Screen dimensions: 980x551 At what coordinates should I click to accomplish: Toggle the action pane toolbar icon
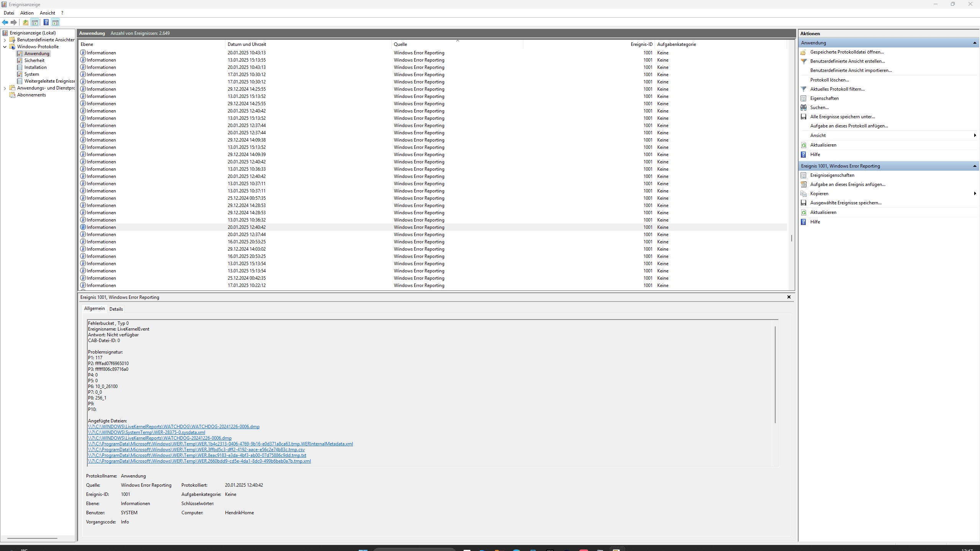tap(56, 22)
